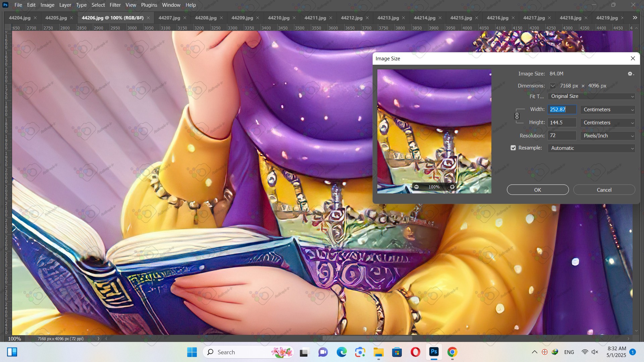The width and height of the screenshot is (644, 362).
Task: Uncheck the Resample checkbox
Action: (513, 148)
